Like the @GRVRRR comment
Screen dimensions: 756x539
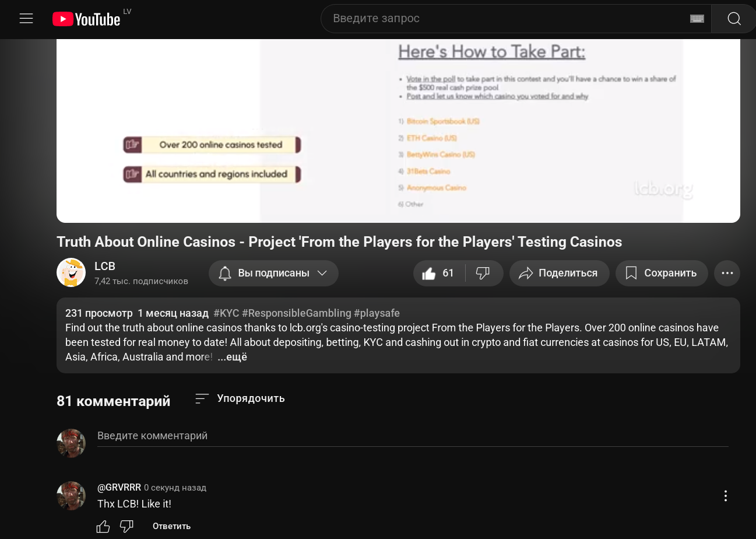point(103,526)
